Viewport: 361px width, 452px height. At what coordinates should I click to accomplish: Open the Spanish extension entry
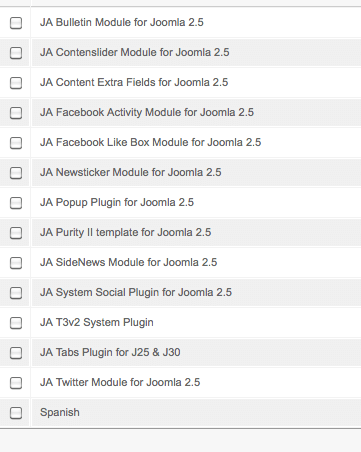point(60,413)
